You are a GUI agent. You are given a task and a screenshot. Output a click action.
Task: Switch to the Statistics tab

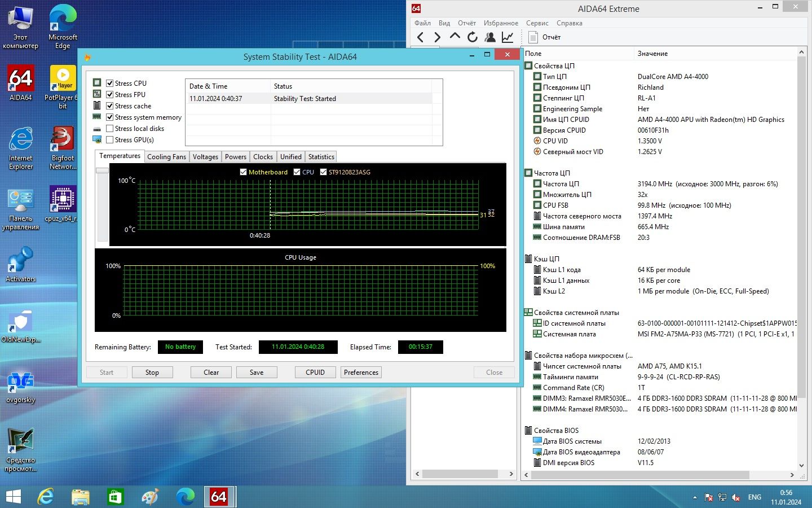point(321,157)
